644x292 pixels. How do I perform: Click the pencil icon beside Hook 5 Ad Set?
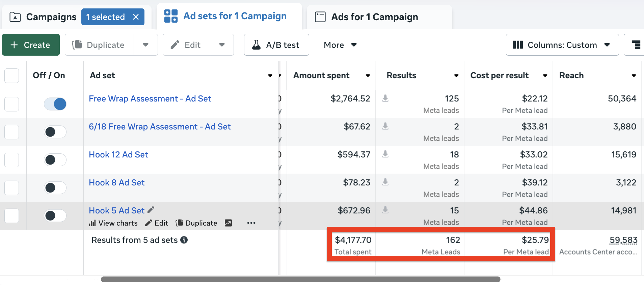[x=151, y=210]
